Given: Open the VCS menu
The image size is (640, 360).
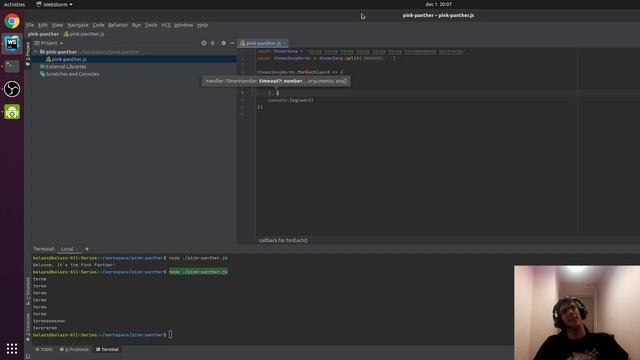Looking at the screenshot, I should [x=165, y=25].
